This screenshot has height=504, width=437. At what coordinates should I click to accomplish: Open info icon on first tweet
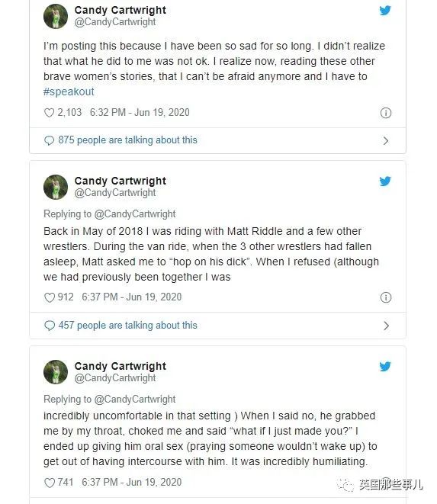(x=386, y=113)
